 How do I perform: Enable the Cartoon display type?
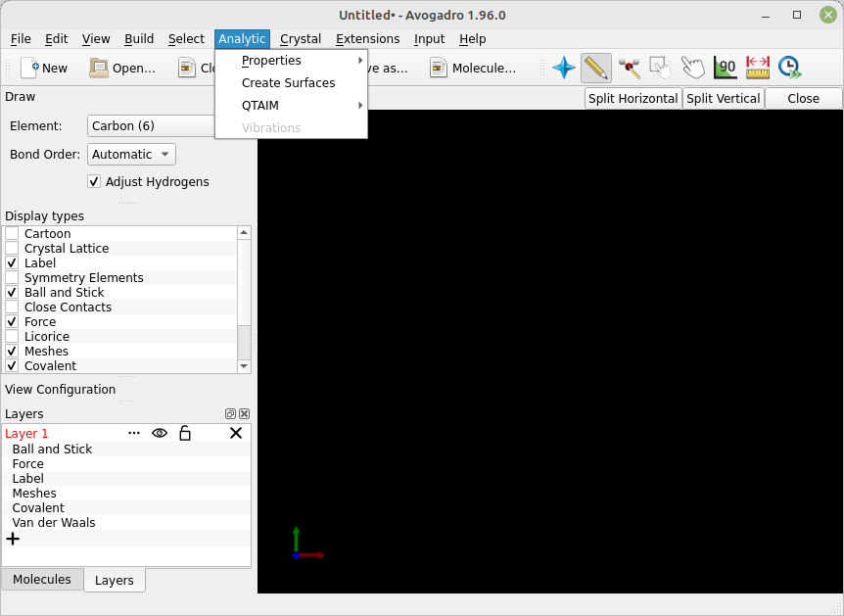coord(11,233)
